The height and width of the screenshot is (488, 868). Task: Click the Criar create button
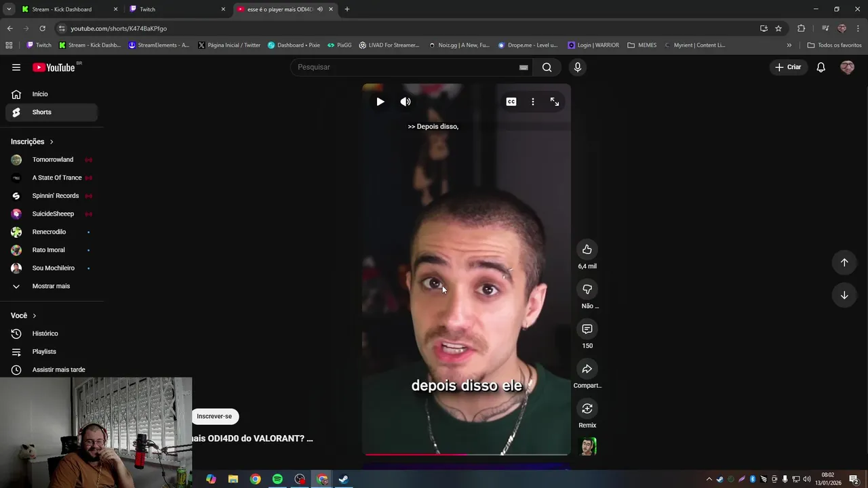point(788,67)
